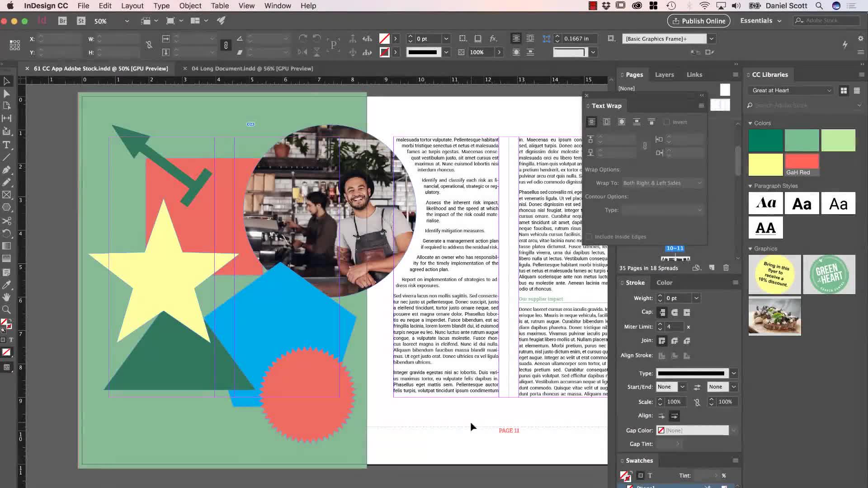The image size is (868, 488).
Task: Select the Line tool
Action: 7,158
